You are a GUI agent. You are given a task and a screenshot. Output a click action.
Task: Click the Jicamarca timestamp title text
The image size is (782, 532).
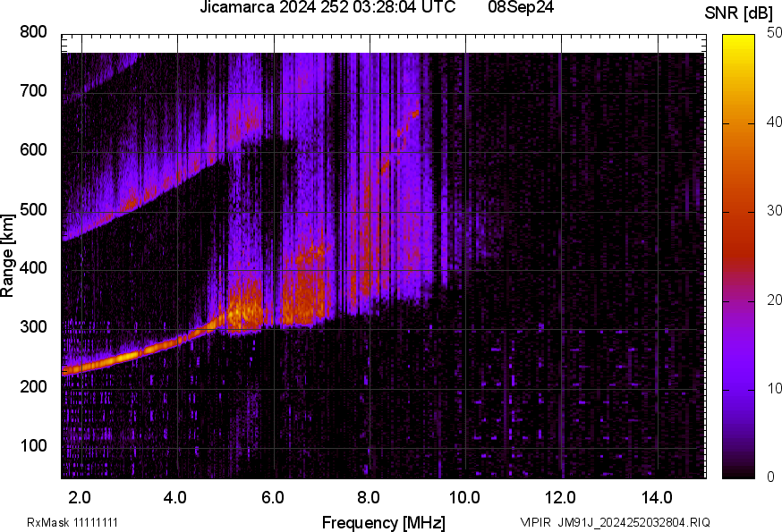(328, 7)
